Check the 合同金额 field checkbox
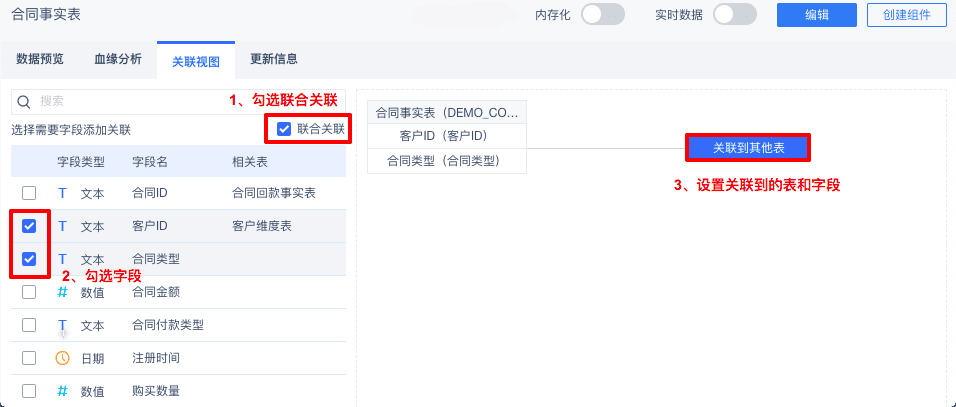This screenshot has height=407, width=956. tap(29, 292)
